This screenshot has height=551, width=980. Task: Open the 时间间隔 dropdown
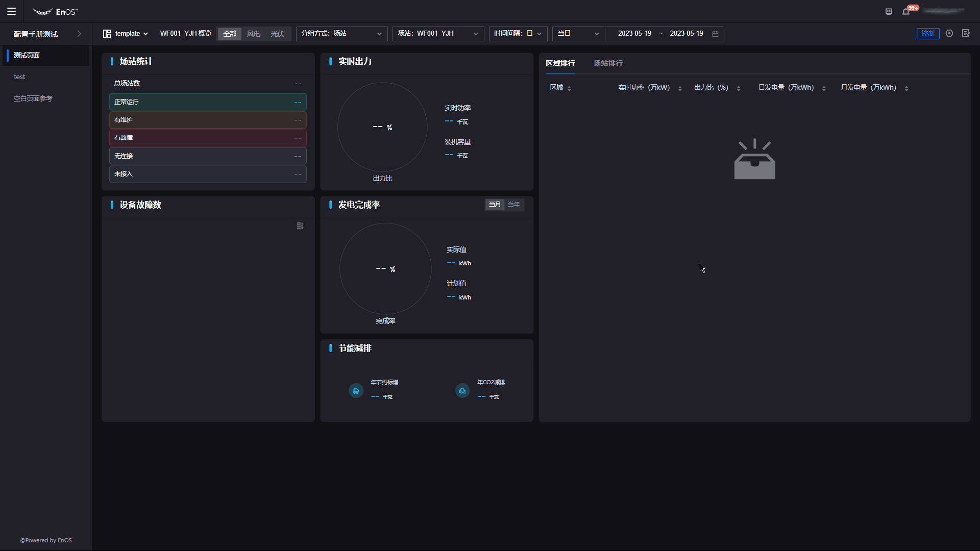(x=518, y=34)
